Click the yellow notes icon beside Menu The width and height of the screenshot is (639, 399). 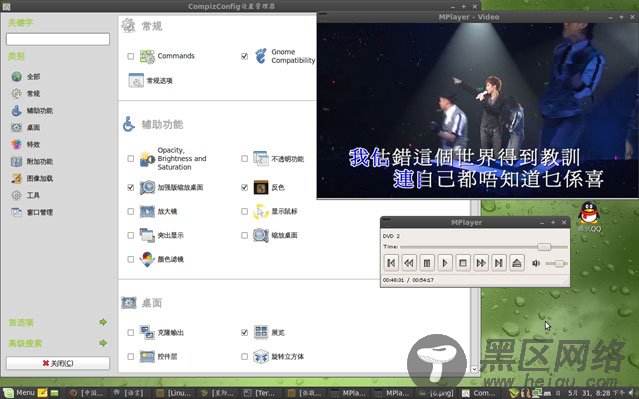pos(42,393)
